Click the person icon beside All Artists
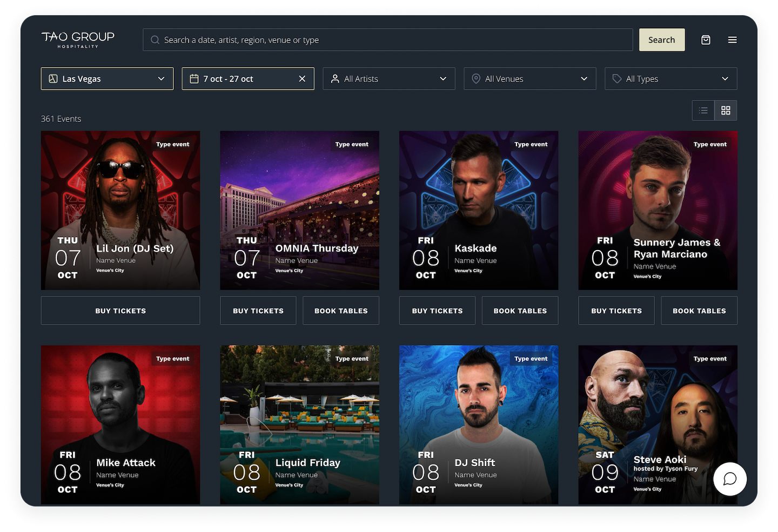 [335, 79]
